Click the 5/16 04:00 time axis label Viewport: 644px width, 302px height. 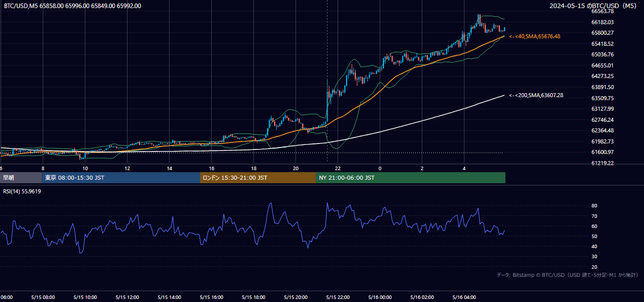point(464,297)
